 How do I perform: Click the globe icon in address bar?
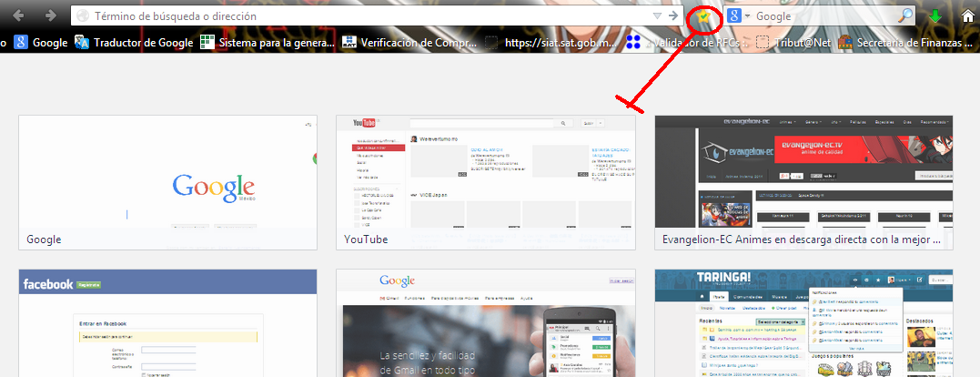click(83, 16)
